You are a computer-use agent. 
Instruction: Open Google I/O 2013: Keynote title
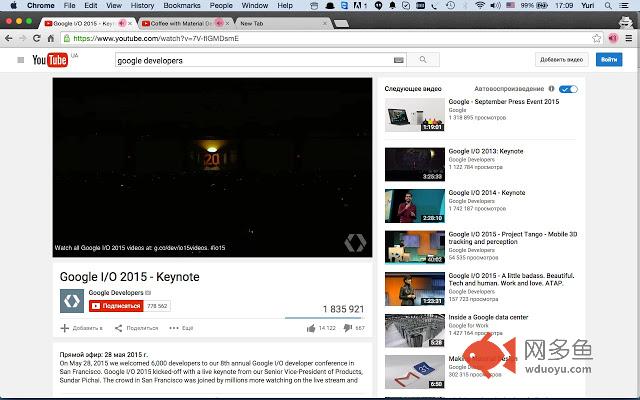(x=486, y=151)
